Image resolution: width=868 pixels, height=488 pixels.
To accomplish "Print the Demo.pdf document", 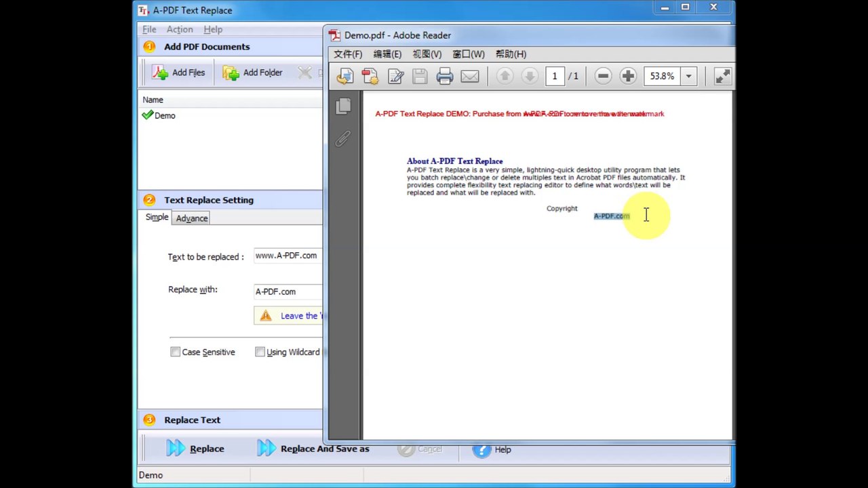I will click(x=445, y=77).
